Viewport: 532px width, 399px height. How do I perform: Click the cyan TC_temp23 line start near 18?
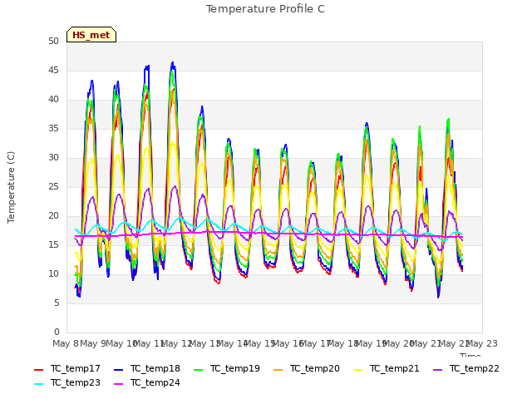pyautogui.click(x=76, y=229)
